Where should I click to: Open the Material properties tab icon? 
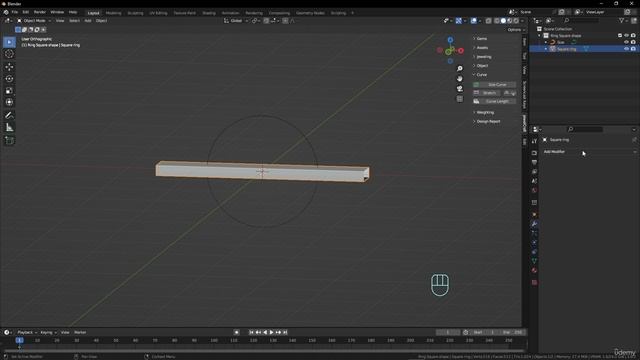click(x=534, y=270)
